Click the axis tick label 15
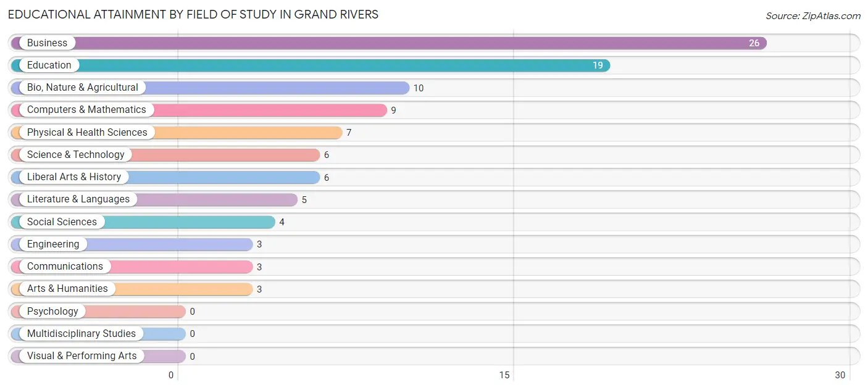Screen dimensions: 868x390 [x=504, y=375]
